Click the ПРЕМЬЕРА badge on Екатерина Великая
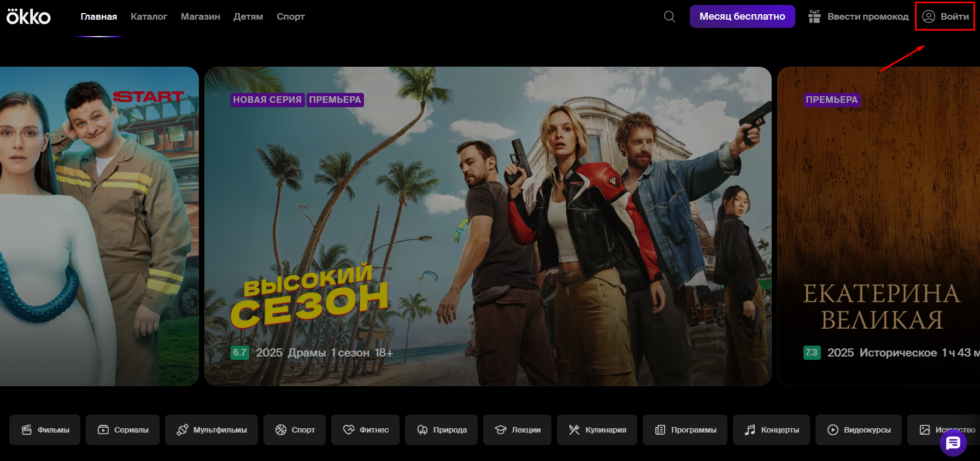Viewport: 980px width, 461px height. pyautogui.click(x=832, y=100)
